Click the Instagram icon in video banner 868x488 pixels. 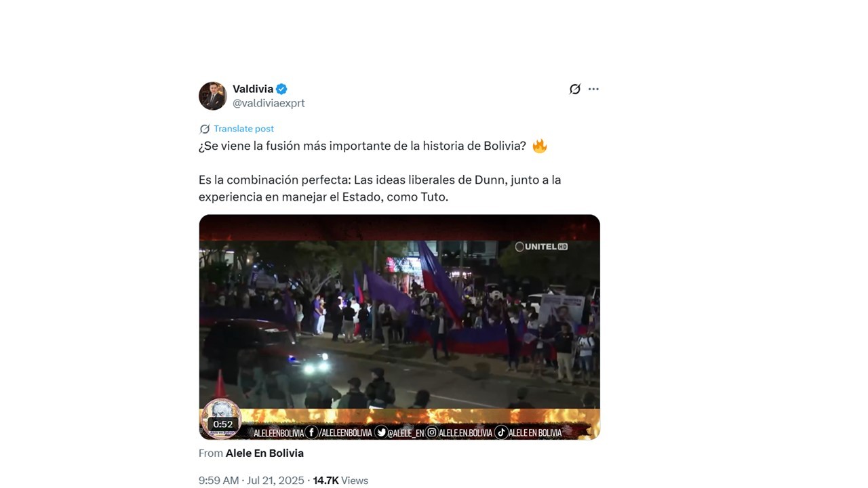pyautogui.click(x=431, y=432)
